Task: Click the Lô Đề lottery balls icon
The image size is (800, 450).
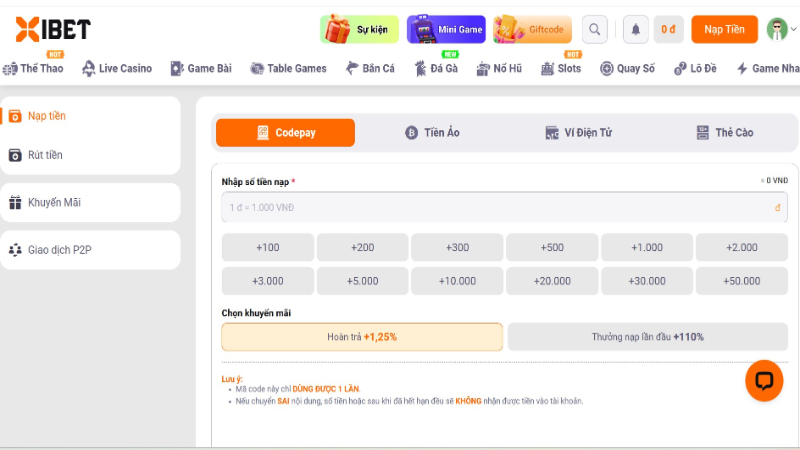Action: 680,68
